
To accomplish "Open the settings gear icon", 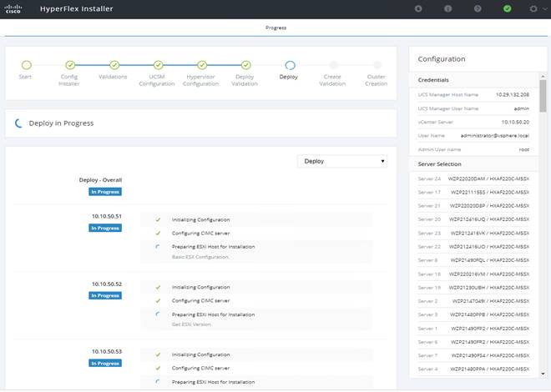I will tap(533, 9).
